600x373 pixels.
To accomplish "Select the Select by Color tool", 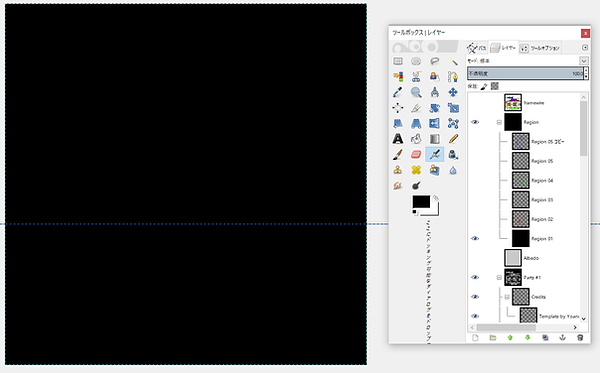I will (398, 77).
